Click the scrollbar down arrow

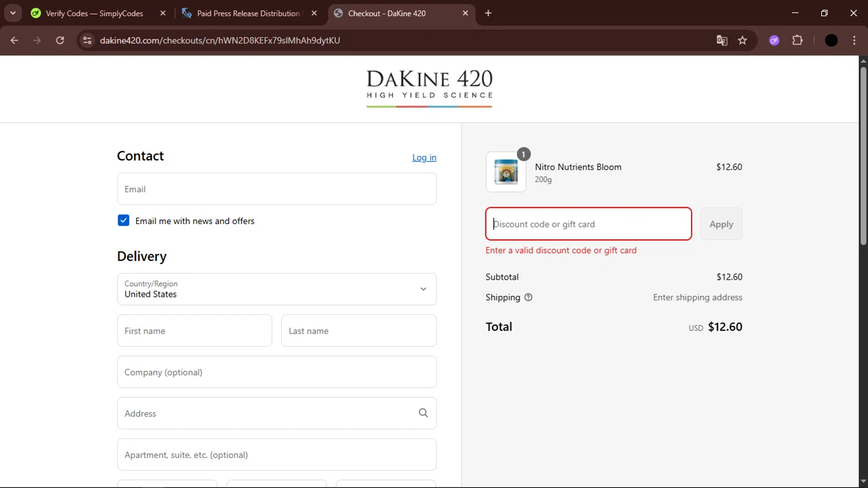(863, 482)
